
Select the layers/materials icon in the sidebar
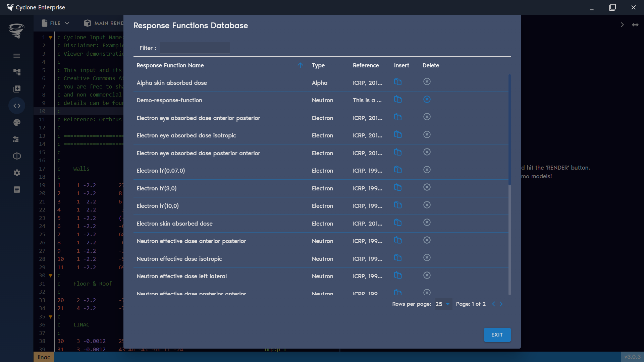point(16,139)
